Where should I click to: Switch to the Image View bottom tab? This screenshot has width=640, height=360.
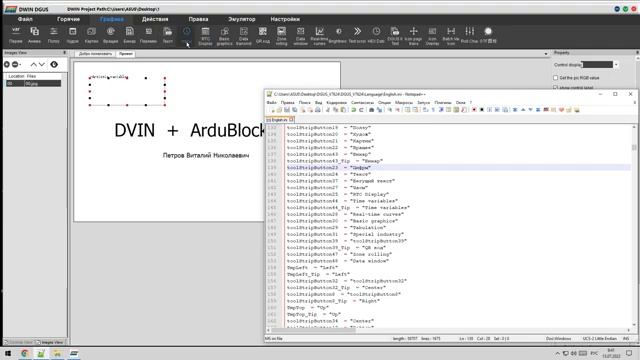click(50, 342)
